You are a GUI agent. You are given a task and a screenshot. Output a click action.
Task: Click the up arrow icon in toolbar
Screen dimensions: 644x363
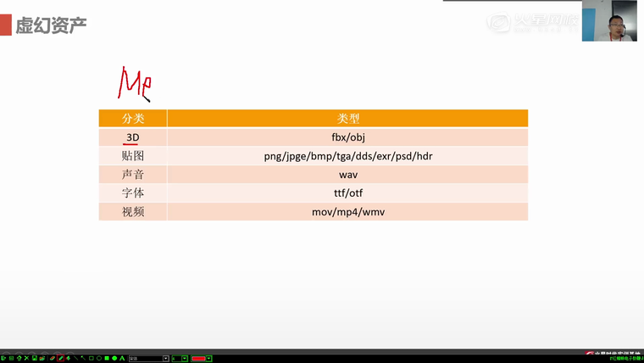pos(19,358)
